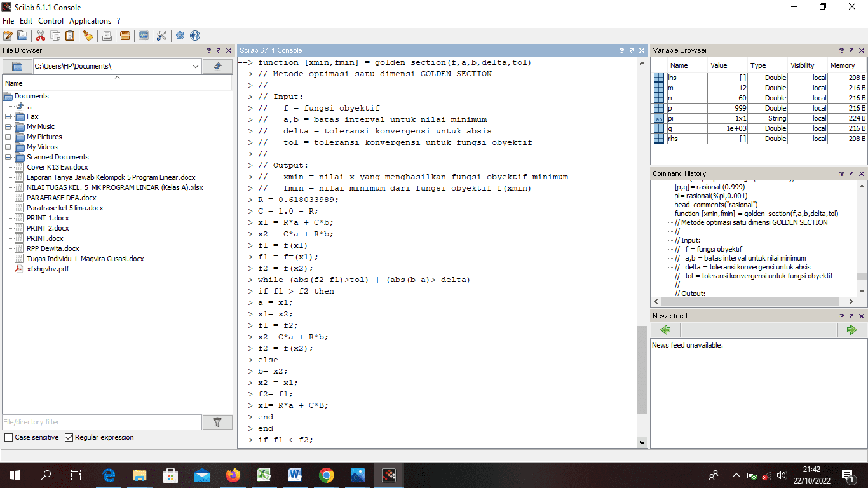Open Scilab demonstrations gear icon
Viewport: 868px width, 488px height.
[180, 36]
